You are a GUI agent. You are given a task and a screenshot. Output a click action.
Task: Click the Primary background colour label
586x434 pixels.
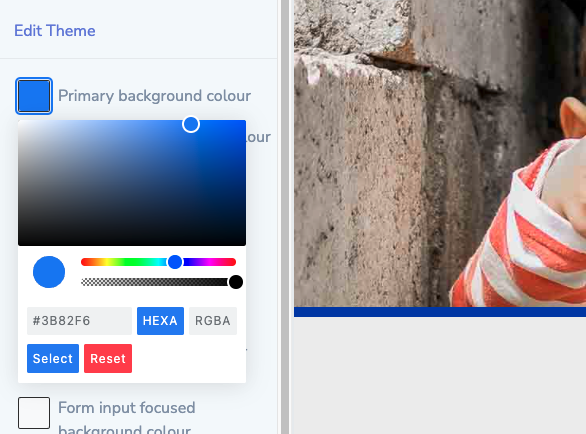pyautogui.click(x=154, y=96)
